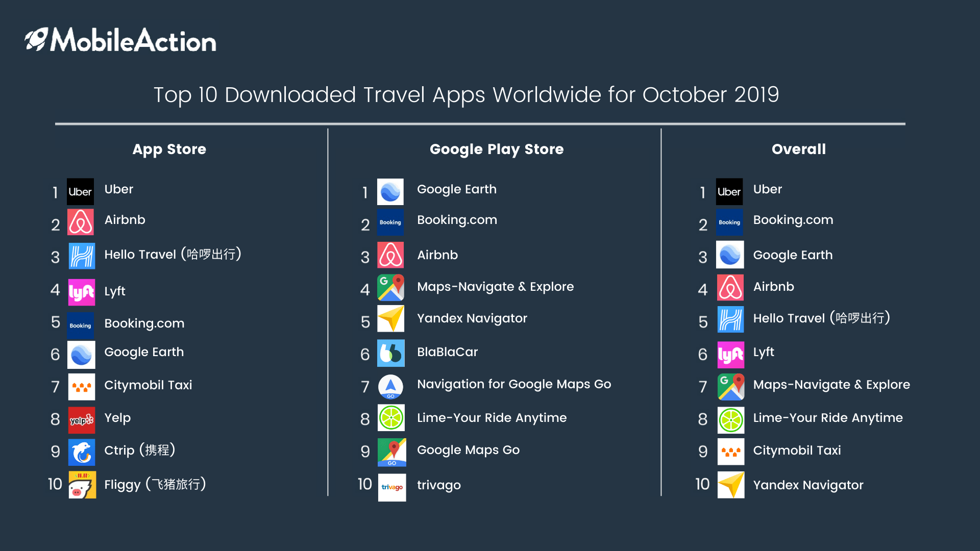Click the Top 10 Downloaded Travel Apps title
This screenshot has height=551, width=980.
coord(467,95)
